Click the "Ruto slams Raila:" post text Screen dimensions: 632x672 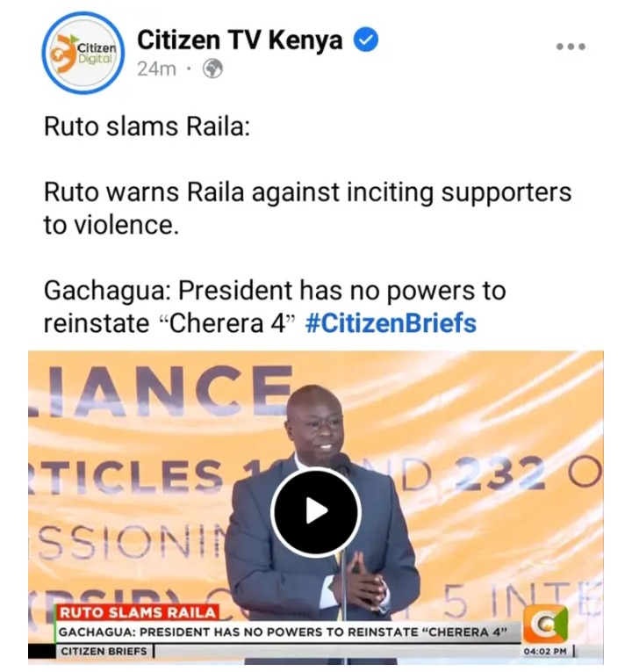coord(147,126)
